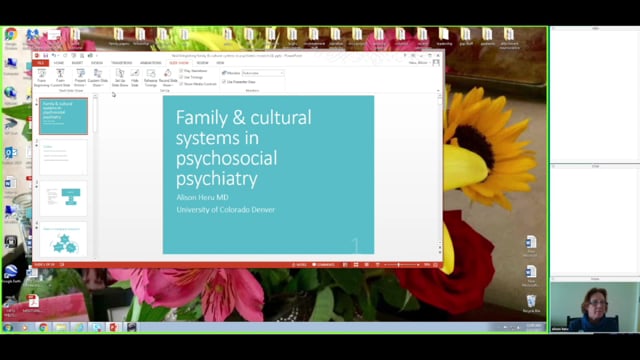Open the PDF file on the desktop
Image resolution: width=640 pixels, height=360 pixels.
[33, 303]
